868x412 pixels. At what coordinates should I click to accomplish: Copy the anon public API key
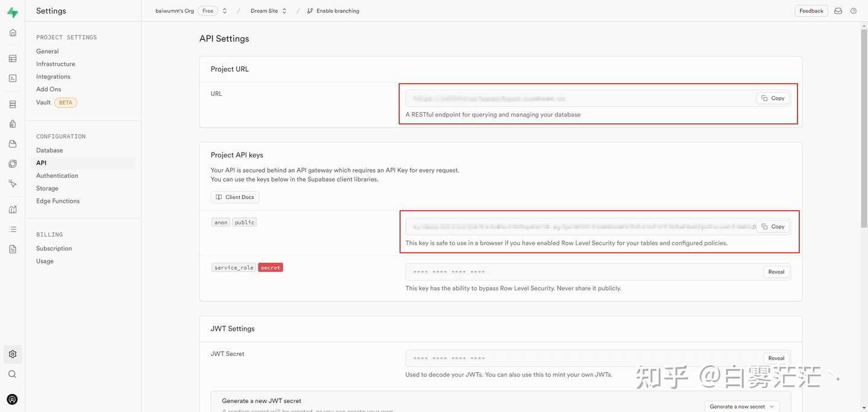pos(773,227)
